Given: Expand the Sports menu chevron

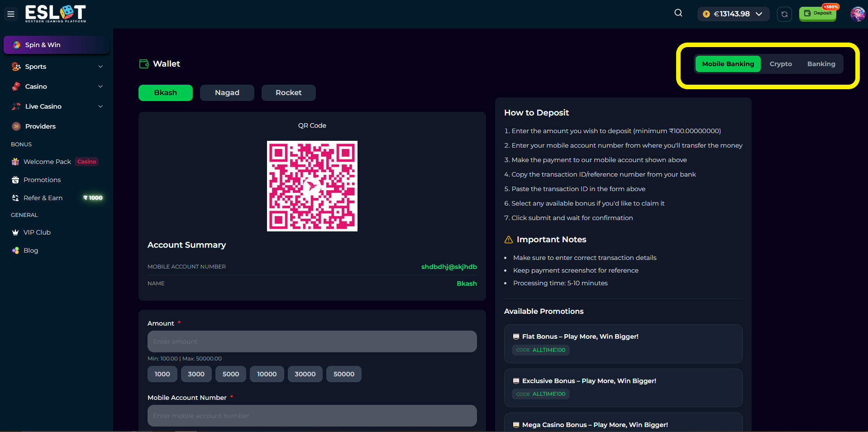Looking at the screenshot, I should tap(100, 67).
